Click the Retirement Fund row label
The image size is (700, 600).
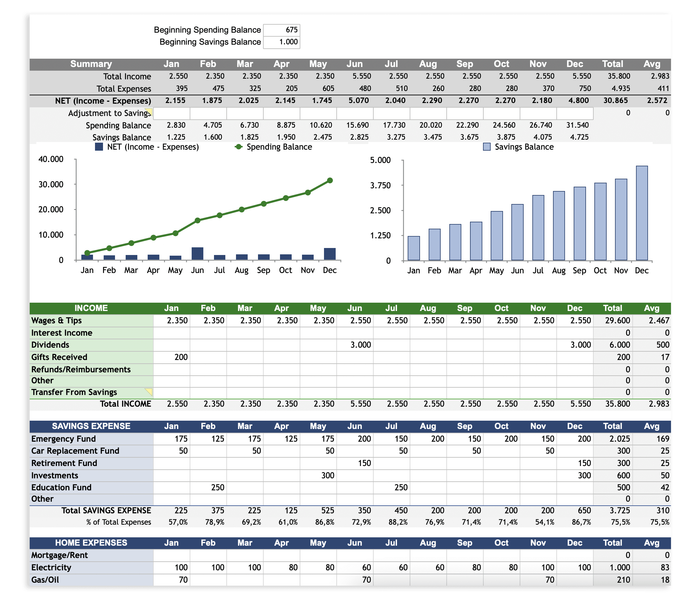click(x=64, y=463)
